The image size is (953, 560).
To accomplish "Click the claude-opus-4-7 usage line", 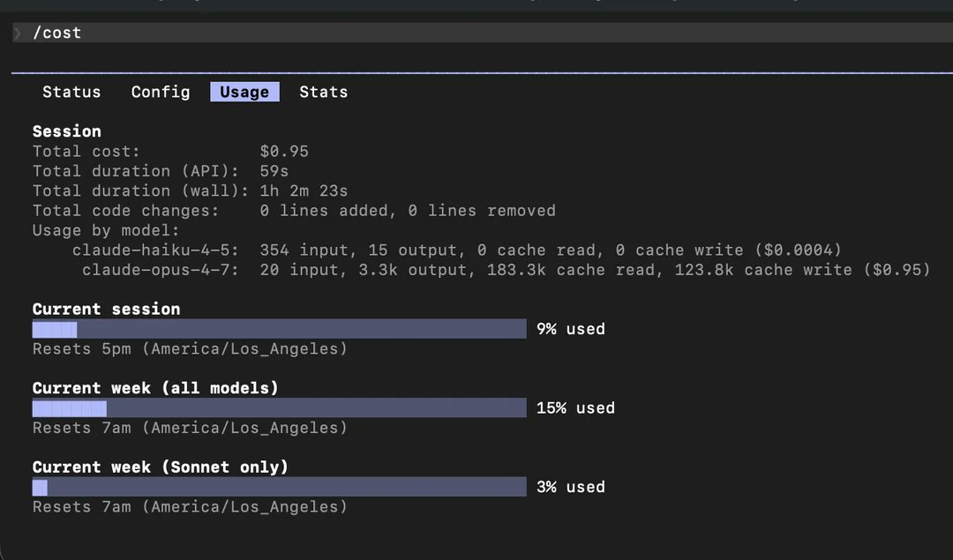I will point(507,270).
